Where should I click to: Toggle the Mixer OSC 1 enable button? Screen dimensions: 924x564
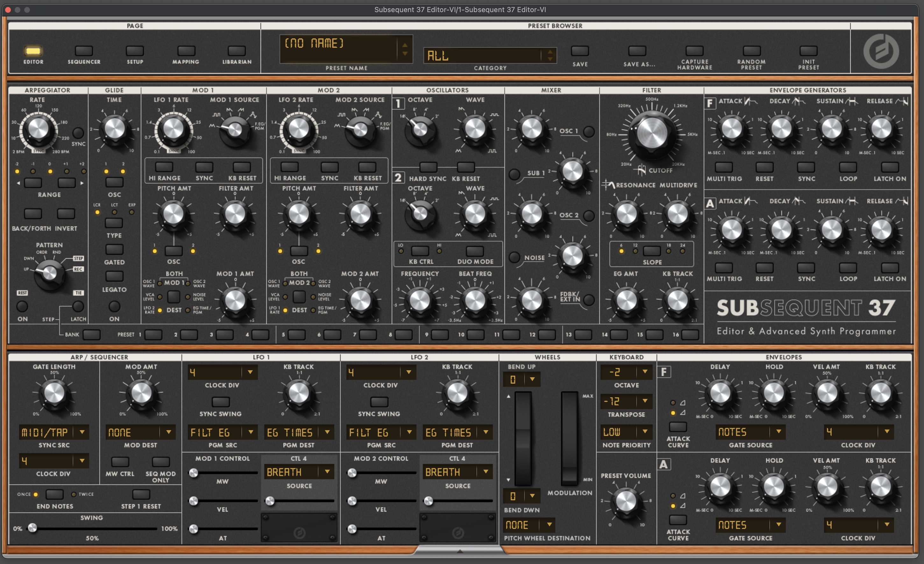(x=589, y=132)
